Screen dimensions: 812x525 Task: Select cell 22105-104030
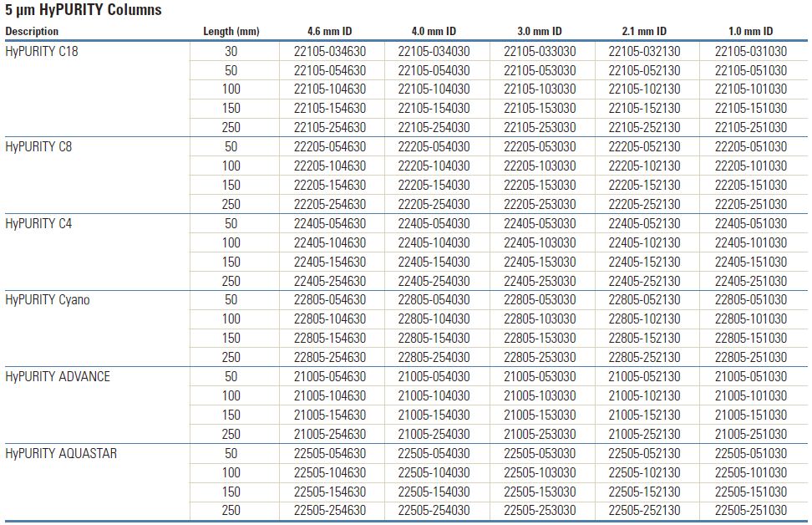click(x=434, y=89)
